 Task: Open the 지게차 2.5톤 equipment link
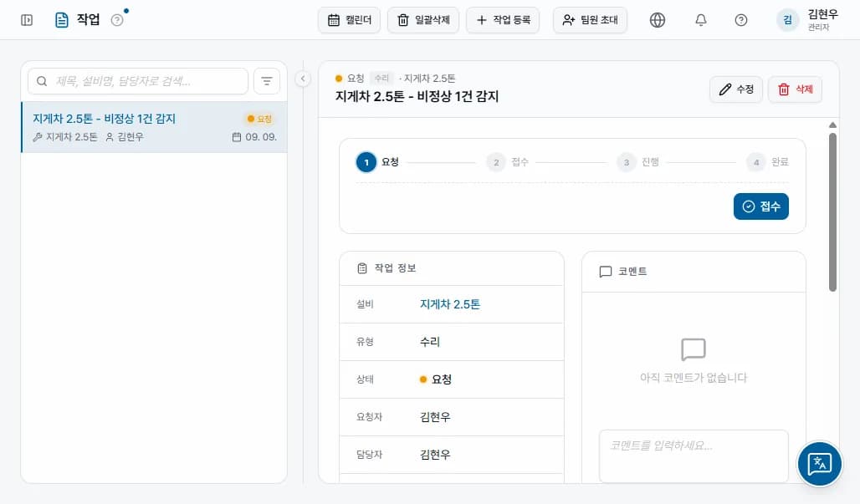[450, 304]
